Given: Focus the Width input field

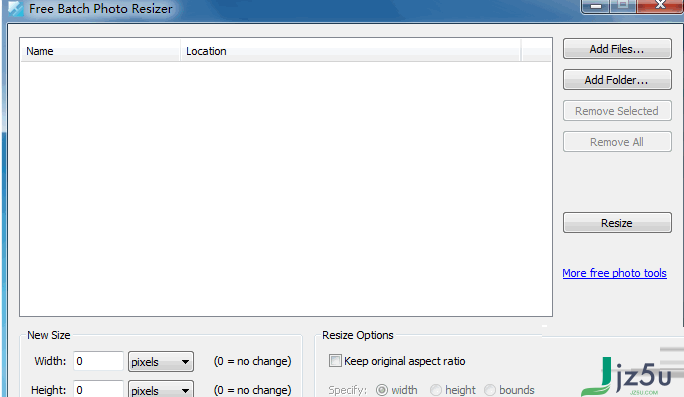Looking at the screenshot, I should [x=99, y=361].
